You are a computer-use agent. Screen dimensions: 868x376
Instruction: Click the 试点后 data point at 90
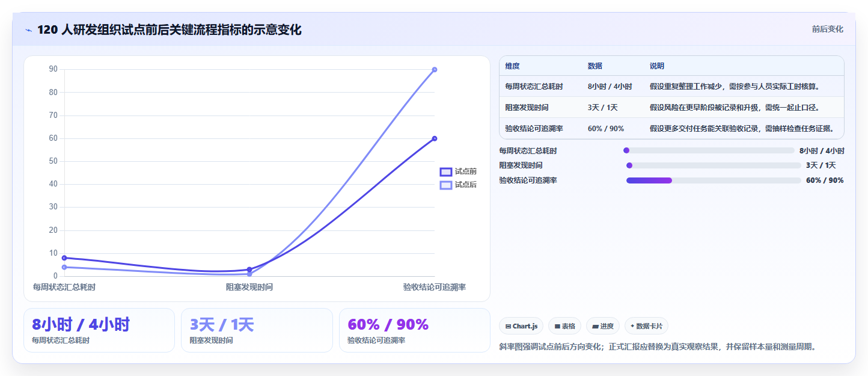[435, 70]
